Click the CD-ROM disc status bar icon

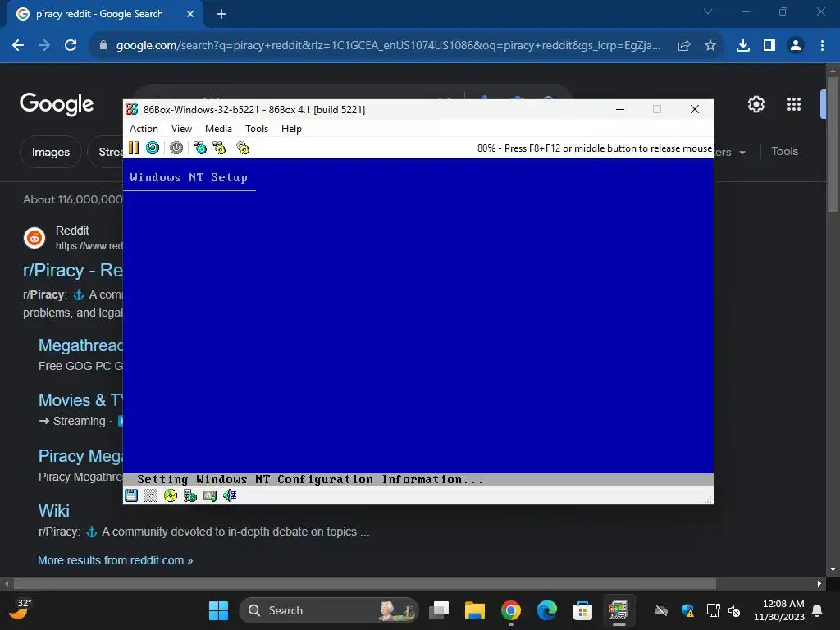pos(171,495)
